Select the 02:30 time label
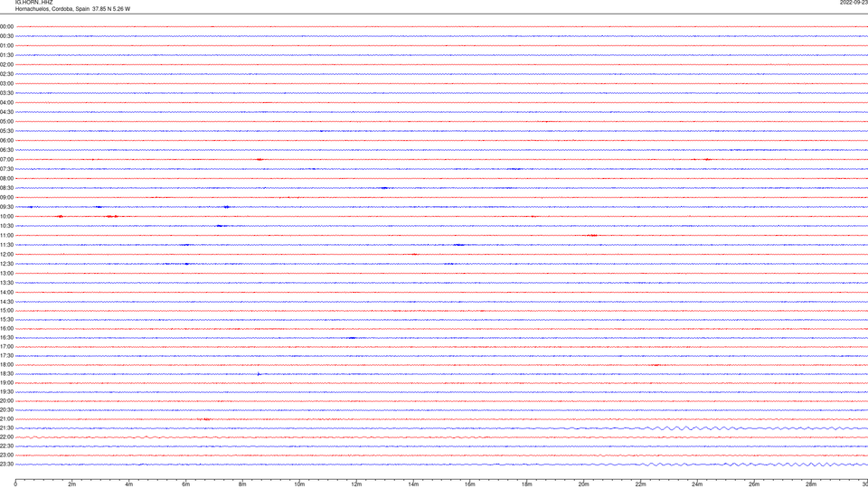This screenshot has height=488, width=868. 6,73
